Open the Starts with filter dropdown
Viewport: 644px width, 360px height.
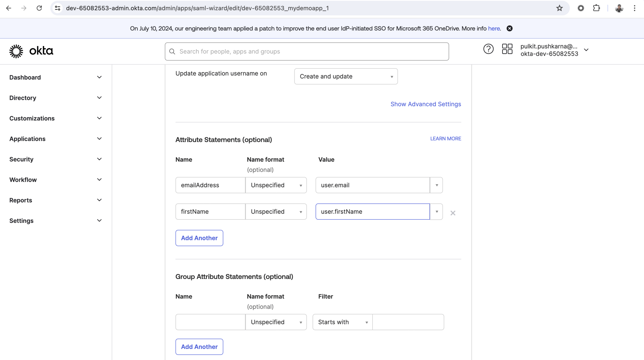coord(342,322)
